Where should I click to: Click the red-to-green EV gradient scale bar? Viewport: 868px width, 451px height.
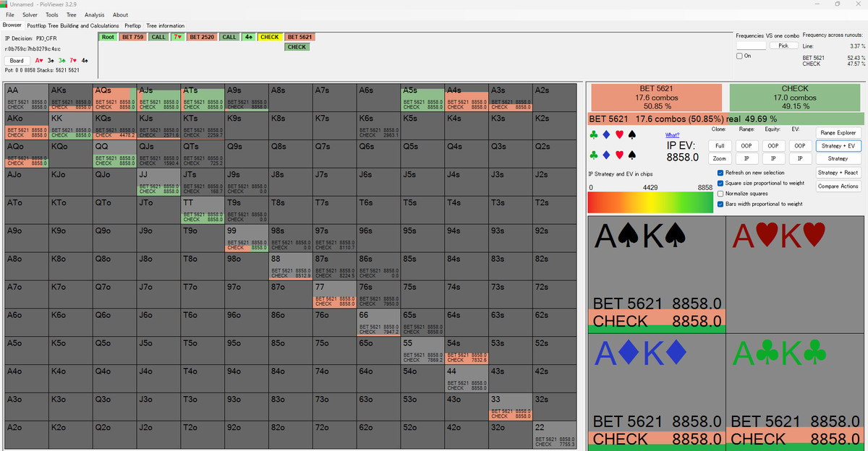pos(652,202)
